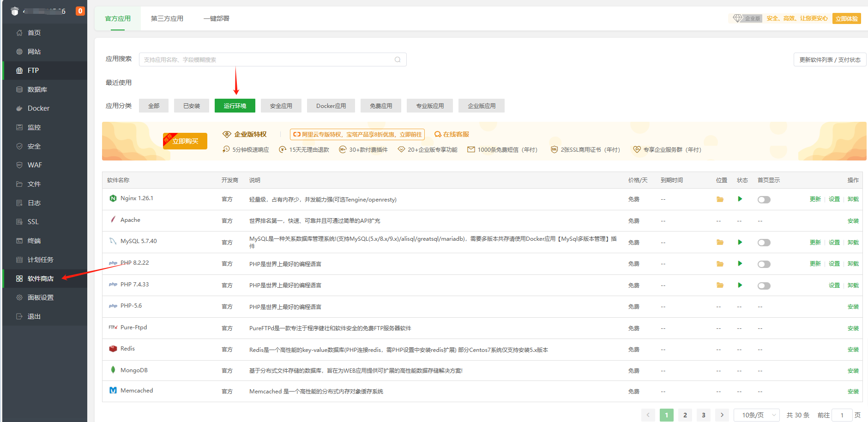Screen dimensions: 868x422
Task: Click the 应用搜索 search input field
Action: click(x=273, y=59)
